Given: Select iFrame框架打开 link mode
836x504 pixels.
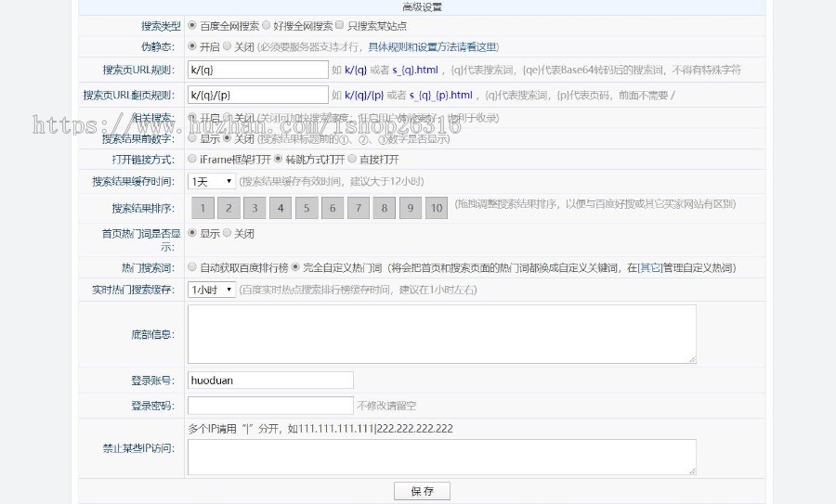Looking at the screenshot, I should 192,159.
